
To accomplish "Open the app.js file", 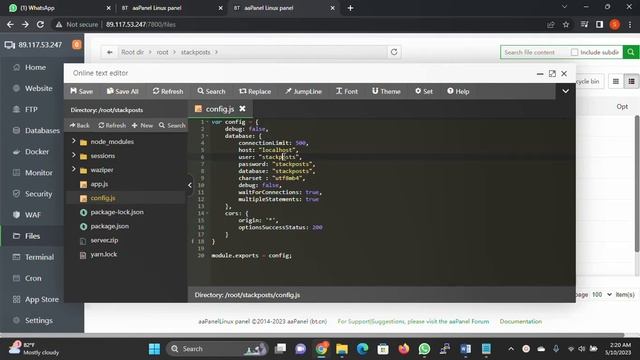I will [x=99, y=184].
